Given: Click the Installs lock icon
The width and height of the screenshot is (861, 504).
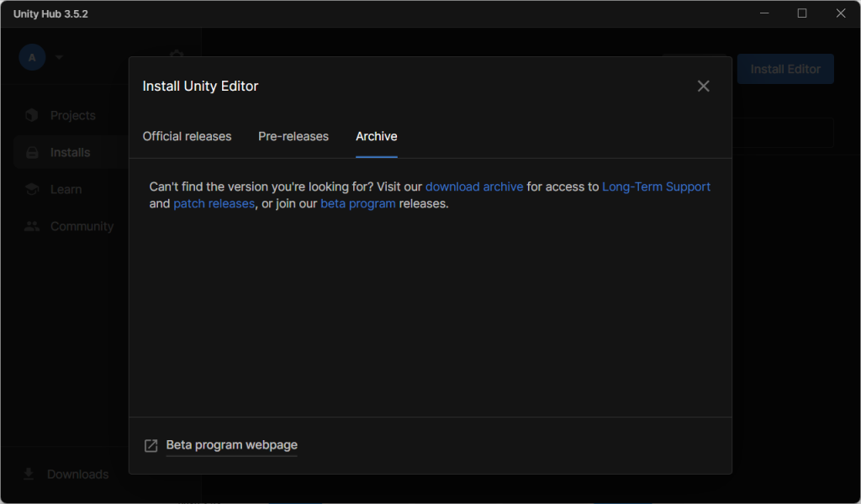Looking at the screenshot, I should coord(33,153).
